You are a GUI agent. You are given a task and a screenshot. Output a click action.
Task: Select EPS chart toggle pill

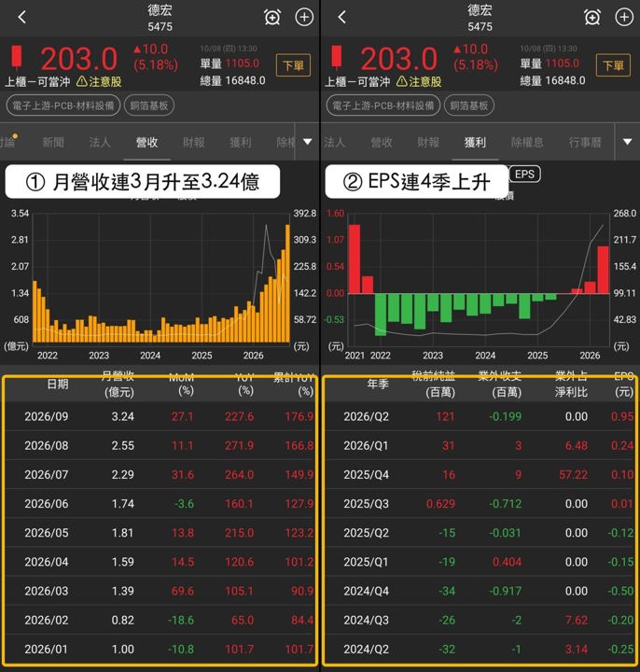coord(524,174)
